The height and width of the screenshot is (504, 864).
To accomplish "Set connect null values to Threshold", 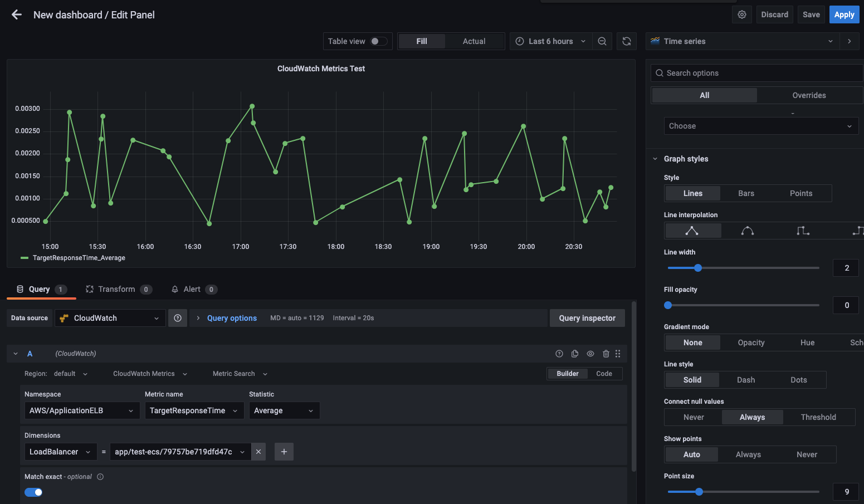I will point(818,417).
